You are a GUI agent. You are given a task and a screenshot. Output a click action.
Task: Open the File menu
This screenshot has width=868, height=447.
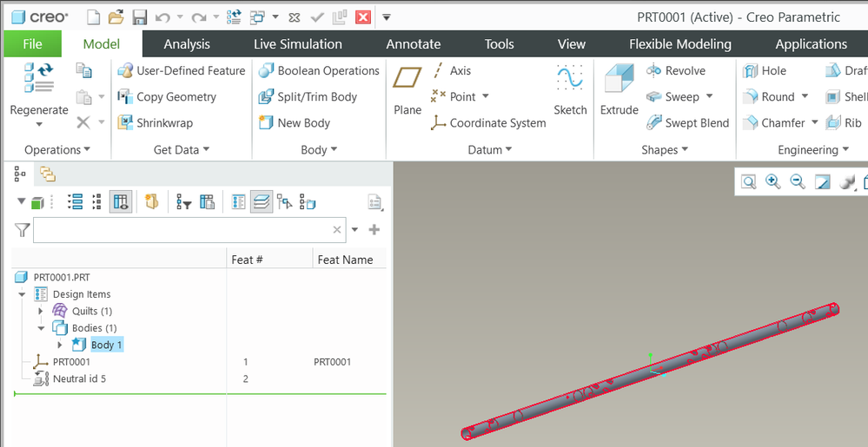click(32, 44)
